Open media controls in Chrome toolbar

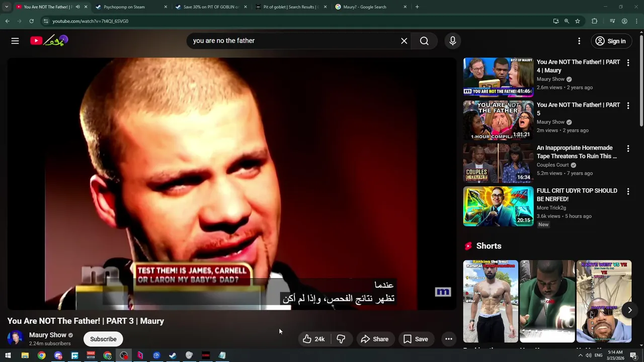(x=612, y=21)
